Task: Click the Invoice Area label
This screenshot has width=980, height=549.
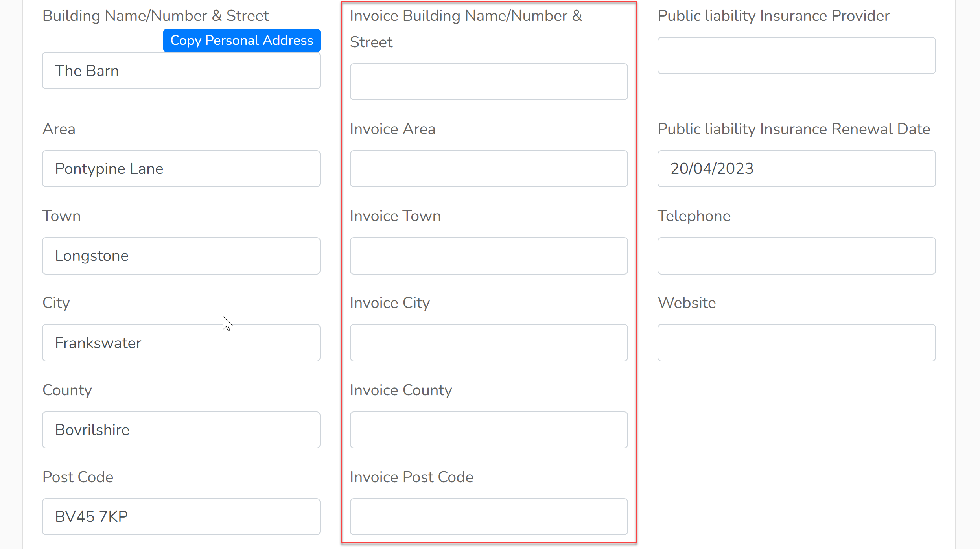Action: click(393, 129)
